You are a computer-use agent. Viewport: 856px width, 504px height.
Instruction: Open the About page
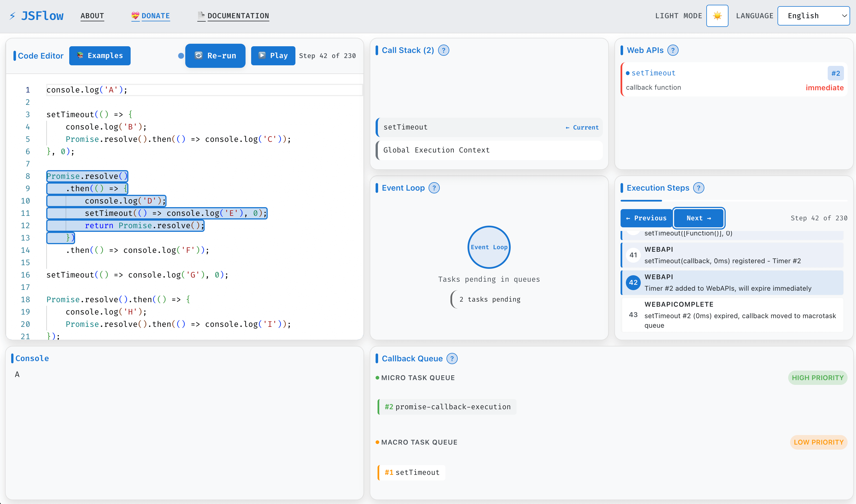point(92,16)
